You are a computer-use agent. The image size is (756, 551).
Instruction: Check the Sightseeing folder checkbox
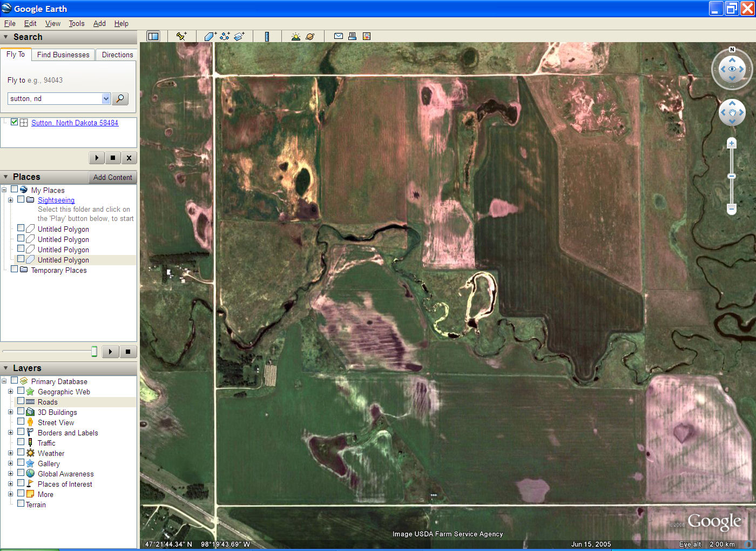click(x=21, y=199)
